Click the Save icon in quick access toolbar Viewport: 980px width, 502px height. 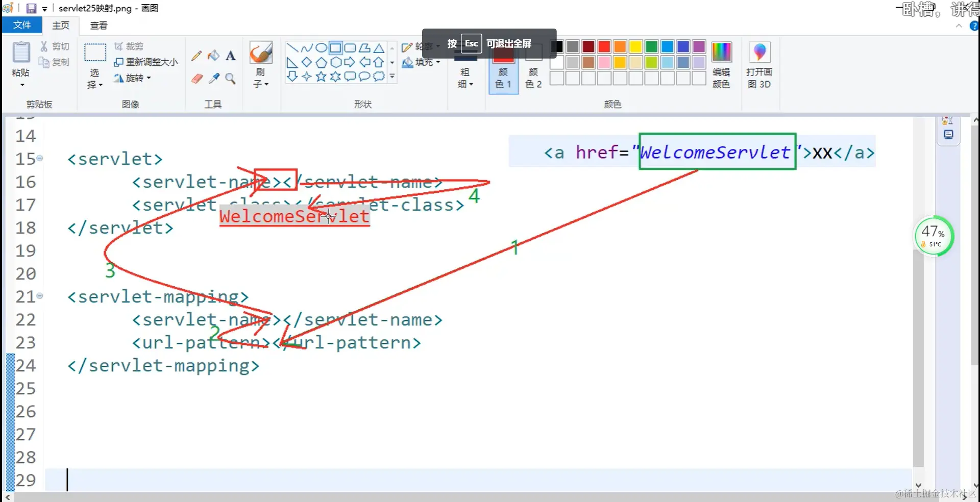click(31, 8)
